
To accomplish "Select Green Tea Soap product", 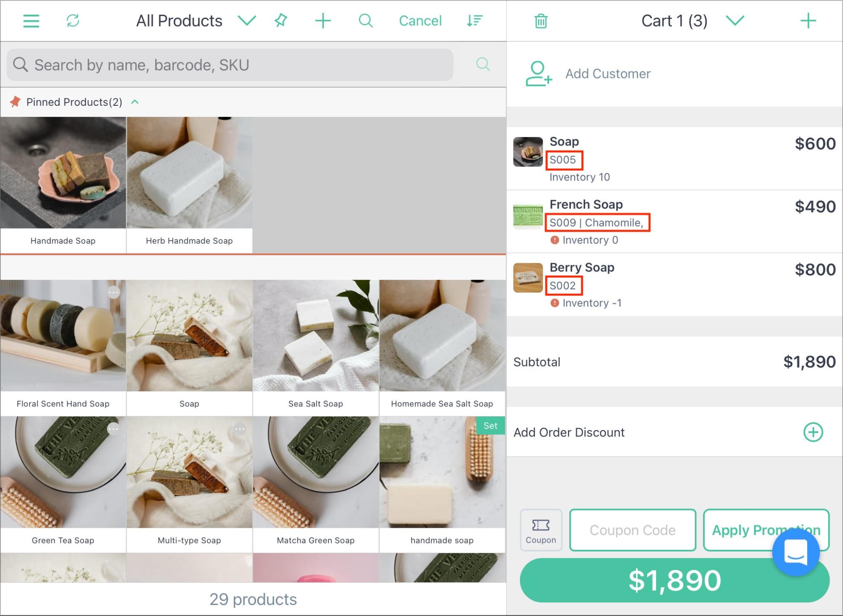I will 63,484.
